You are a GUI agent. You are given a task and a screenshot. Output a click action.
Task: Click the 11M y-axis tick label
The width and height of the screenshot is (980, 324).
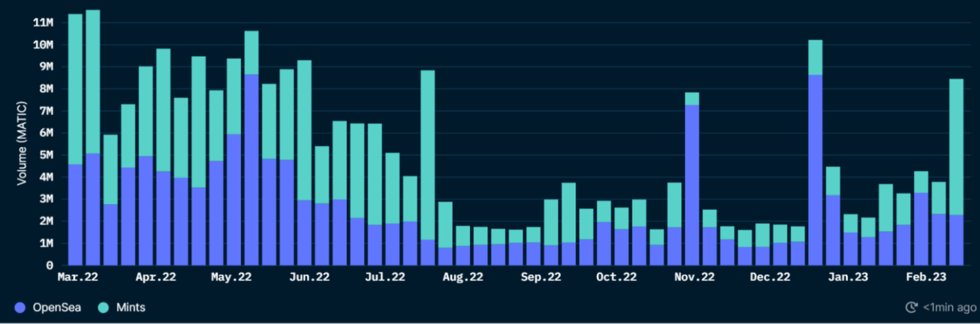42,22
